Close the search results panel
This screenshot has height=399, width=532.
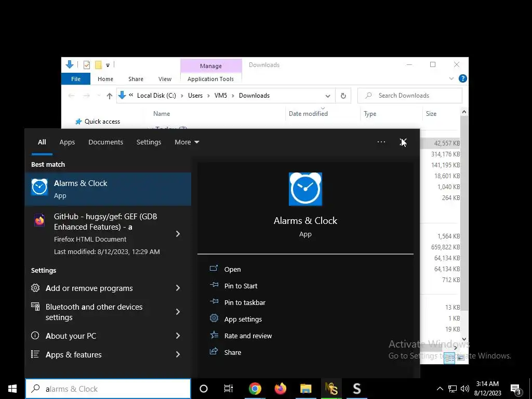tap(403, 142)
